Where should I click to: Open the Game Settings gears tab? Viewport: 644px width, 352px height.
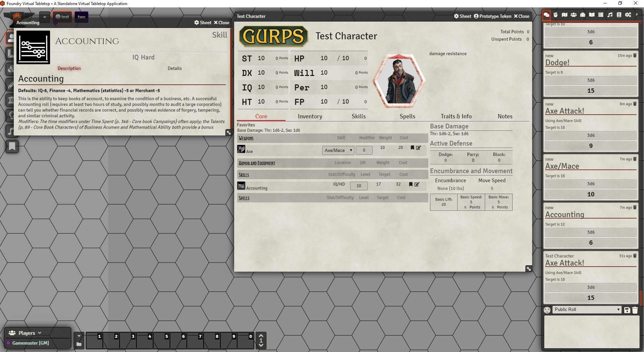[x=628, y=15]
